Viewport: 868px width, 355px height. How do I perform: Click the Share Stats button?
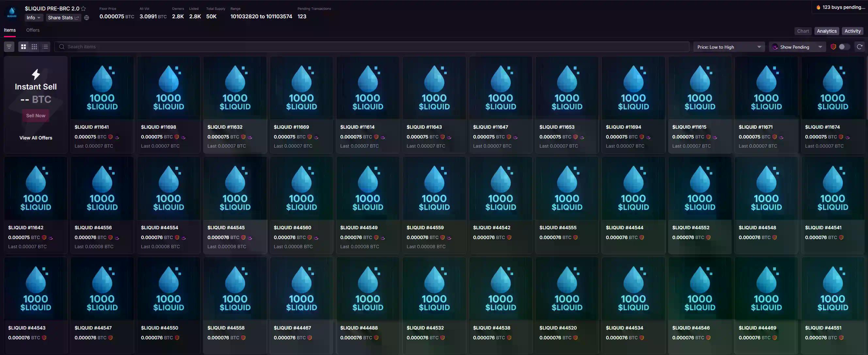tap(63, 18)
